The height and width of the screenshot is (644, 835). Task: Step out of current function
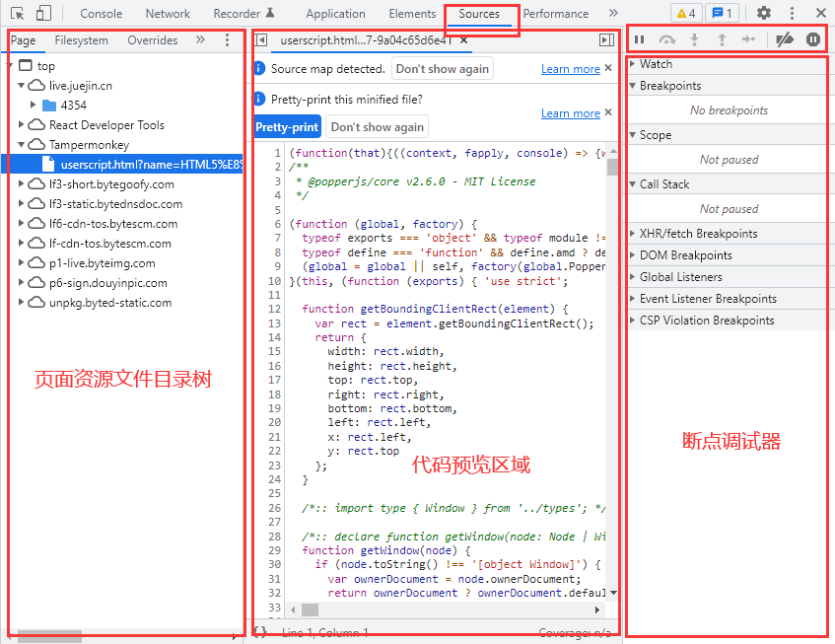722,39
